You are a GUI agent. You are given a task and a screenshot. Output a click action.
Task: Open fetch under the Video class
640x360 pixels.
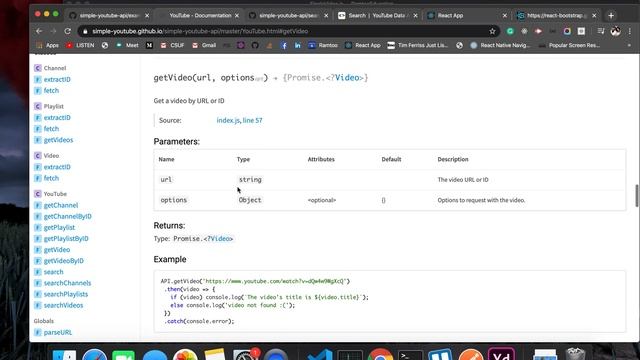51,178
